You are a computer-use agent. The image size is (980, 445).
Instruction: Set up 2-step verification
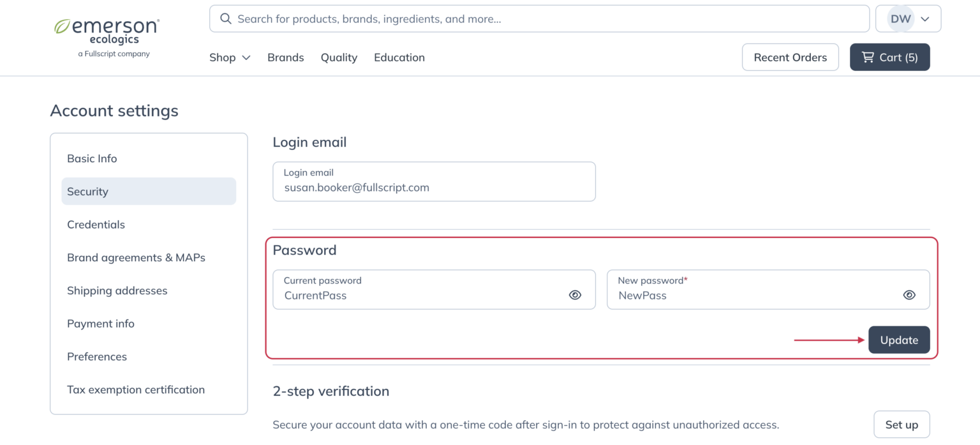(x=902, y=424)
